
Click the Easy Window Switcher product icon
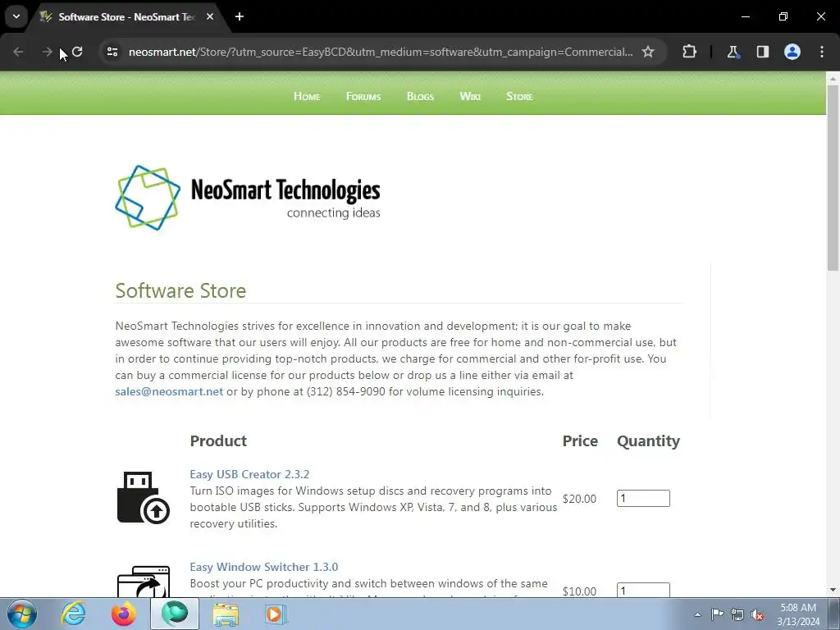143,582
